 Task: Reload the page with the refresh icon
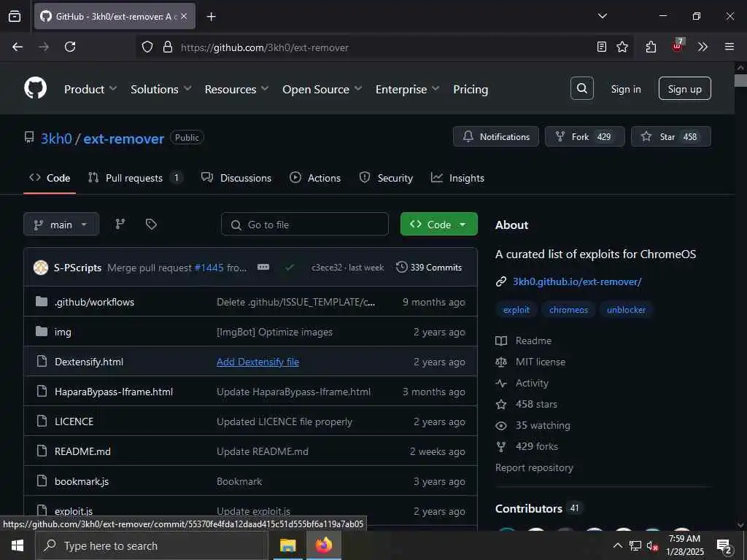[x=70, y=47]
